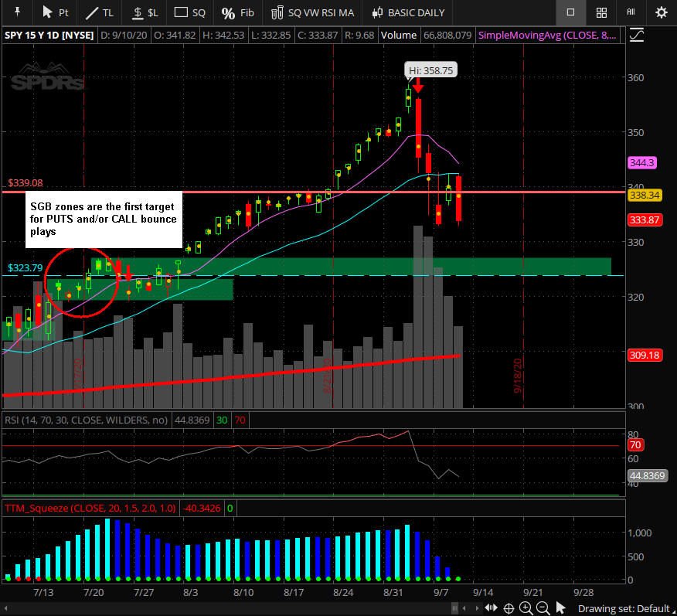Switch to four-chart grid layout
This screenshot has height=616, width=677.
click(601, 12)
